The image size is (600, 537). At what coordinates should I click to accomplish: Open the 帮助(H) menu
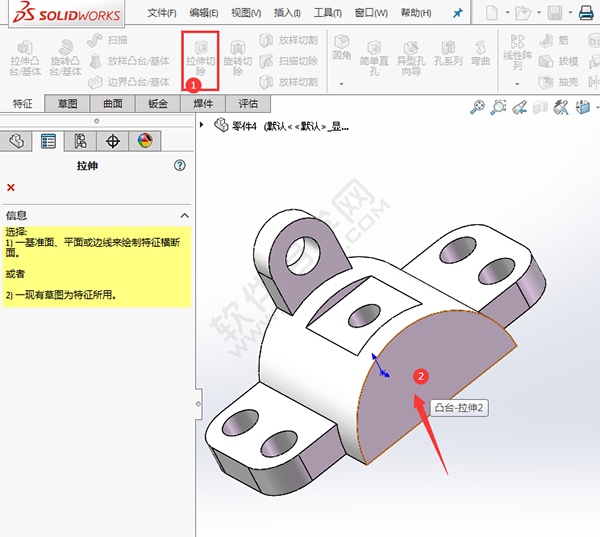click(416, 13)
